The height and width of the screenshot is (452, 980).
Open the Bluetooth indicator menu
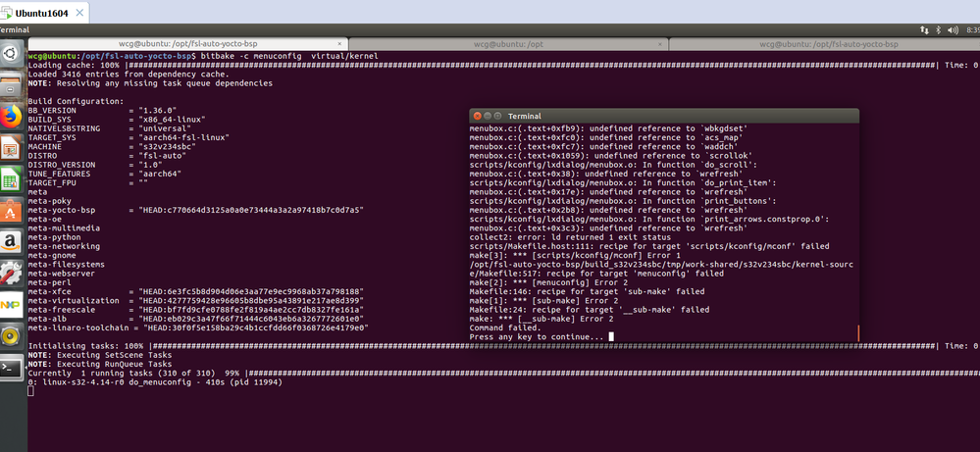939,29
